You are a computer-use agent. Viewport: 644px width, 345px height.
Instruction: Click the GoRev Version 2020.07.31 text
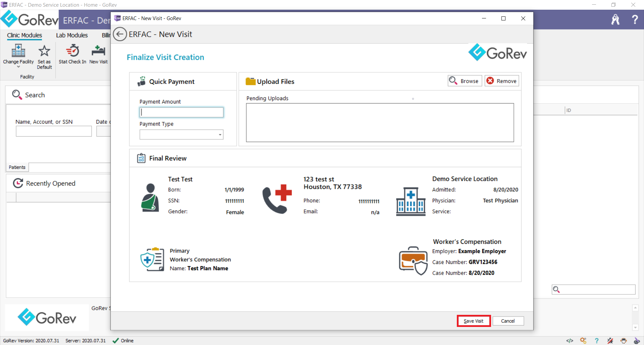click(31, 341)
